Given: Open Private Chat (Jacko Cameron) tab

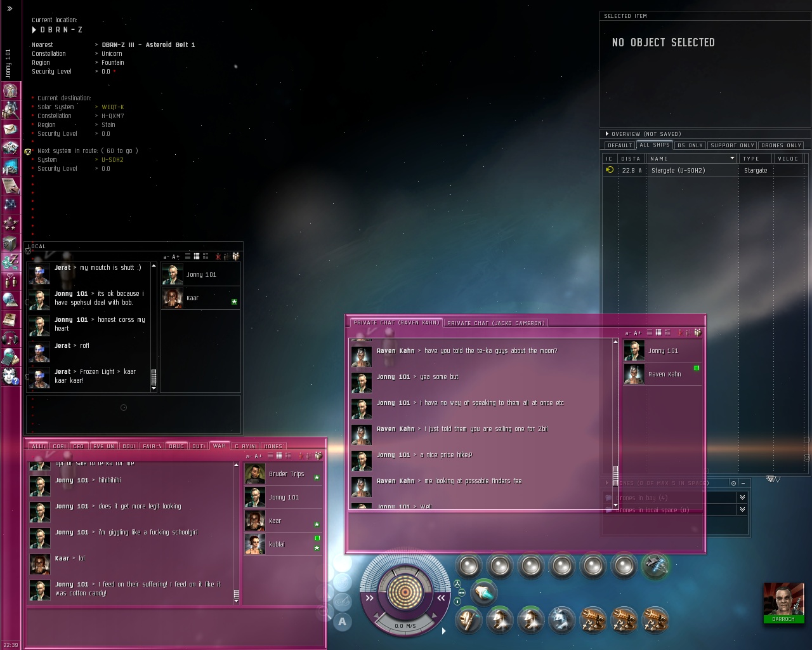Looking at the screenshot, I should 495,323.
